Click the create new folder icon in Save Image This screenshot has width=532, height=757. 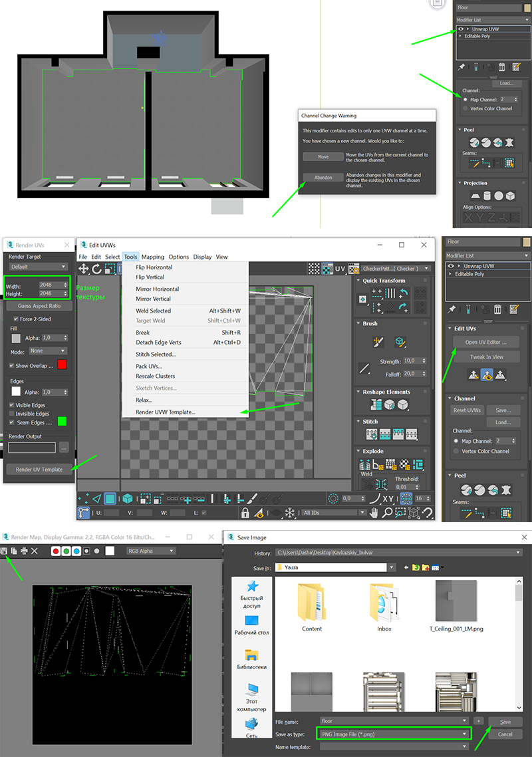point(426,567)
